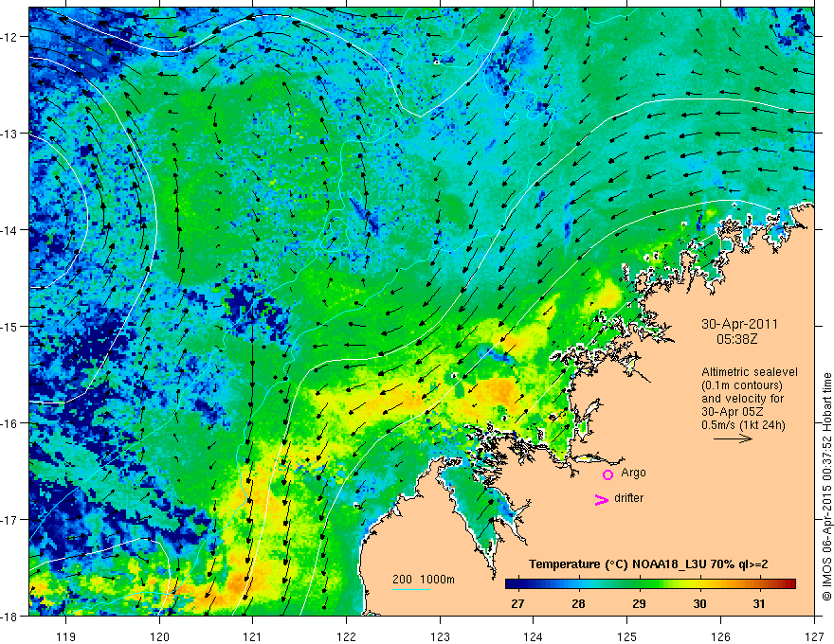Click the -15 latitude axis label
The image size is (834, 644).
click(x=9, y=326)
